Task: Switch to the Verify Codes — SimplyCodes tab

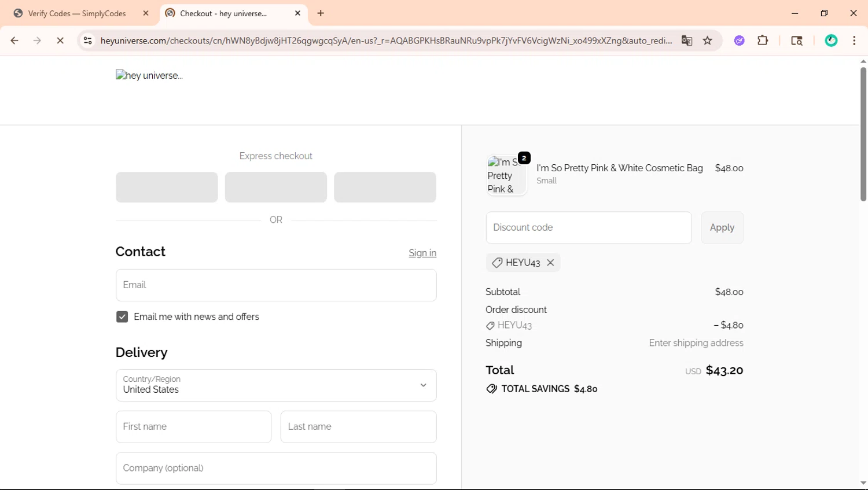Action: pos(77,13)
